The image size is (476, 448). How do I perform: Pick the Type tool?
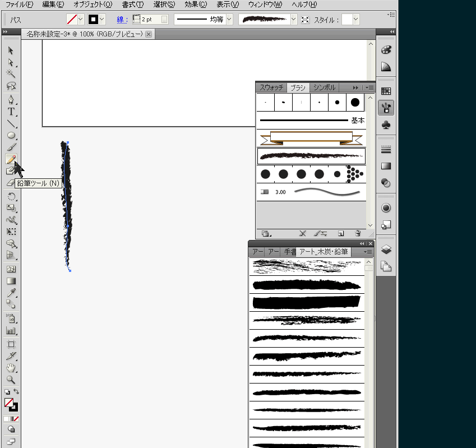10,111
